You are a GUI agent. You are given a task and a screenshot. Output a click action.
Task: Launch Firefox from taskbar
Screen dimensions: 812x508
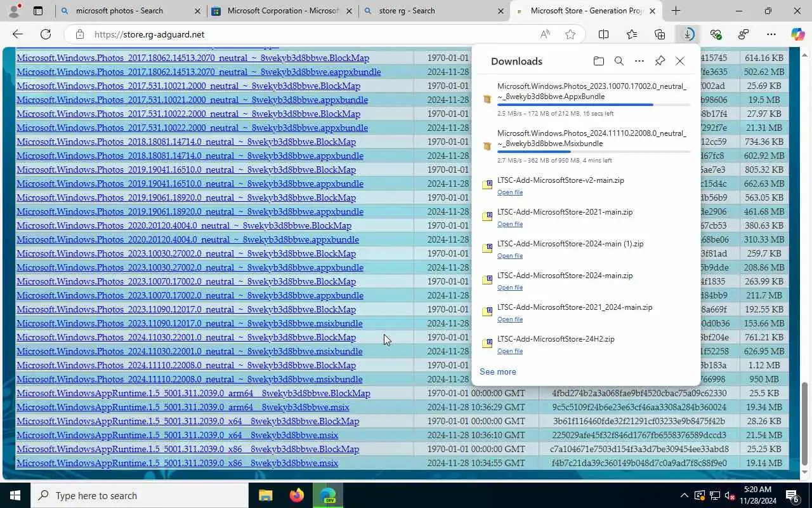(x=296, y=495)
